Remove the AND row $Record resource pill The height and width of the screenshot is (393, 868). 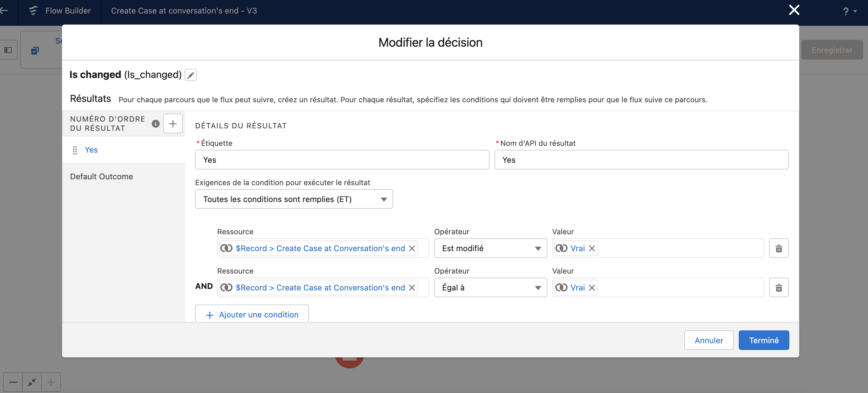412,288
